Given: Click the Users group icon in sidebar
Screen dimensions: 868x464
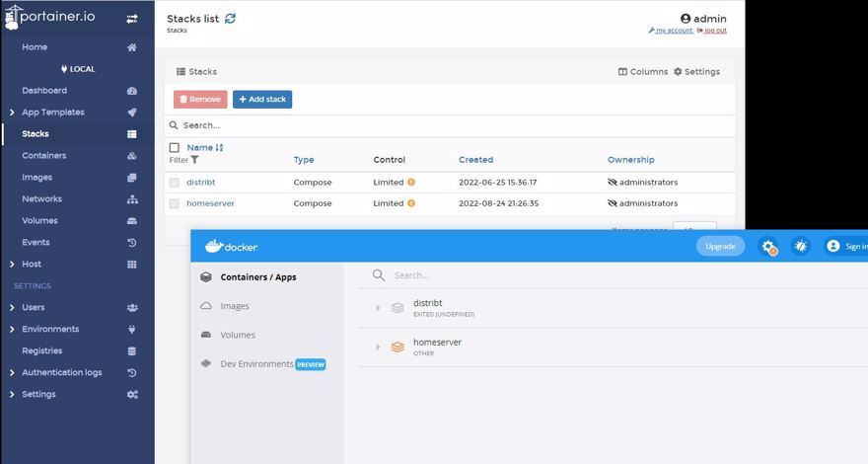Looking at the screenshot, I should coord(132,308).
